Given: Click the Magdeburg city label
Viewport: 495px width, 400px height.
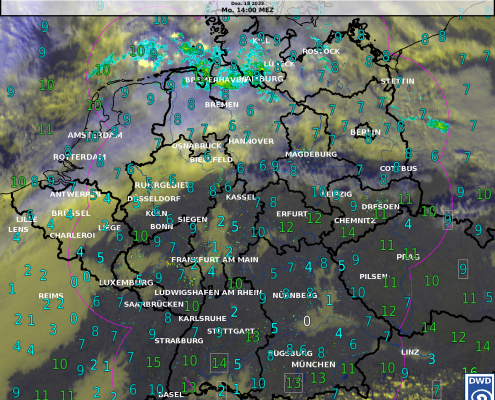Looking at the screenshot, I should [311, 154].
